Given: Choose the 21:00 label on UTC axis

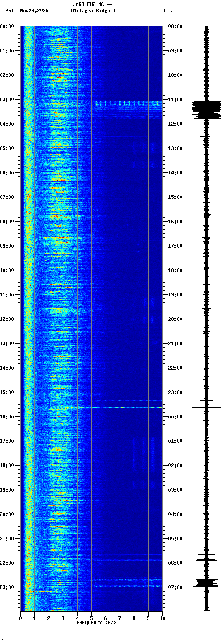Looking at the screenshot, I should (x=175, y=344).
